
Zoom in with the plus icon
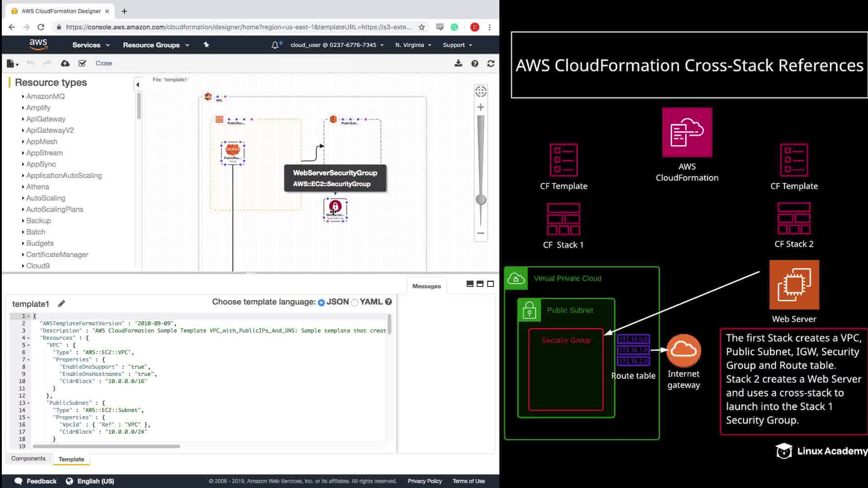(481, 107)
